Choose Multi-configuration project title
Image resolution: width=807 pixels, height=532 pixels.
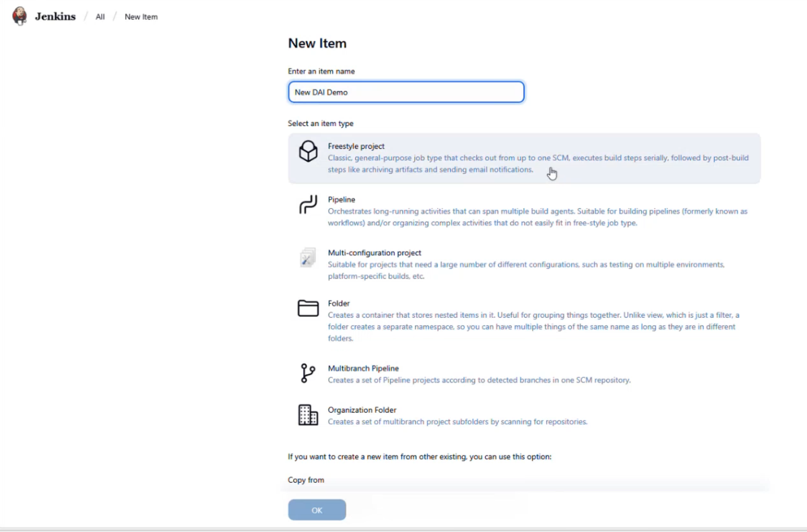pos(374,253)
